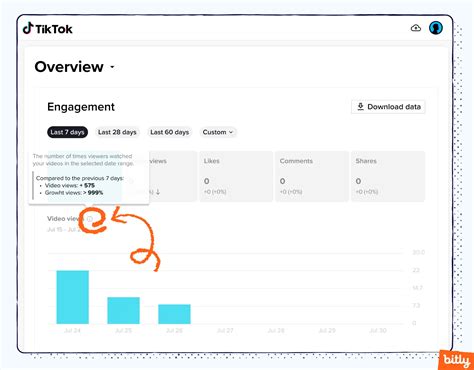Select the Last 60 days filter

[x=169, y=132]
